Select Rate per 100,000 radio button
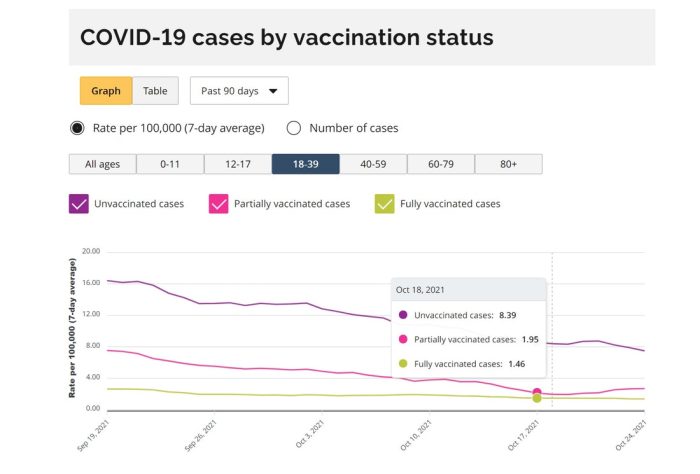700x474 pixels. (77, 128)
